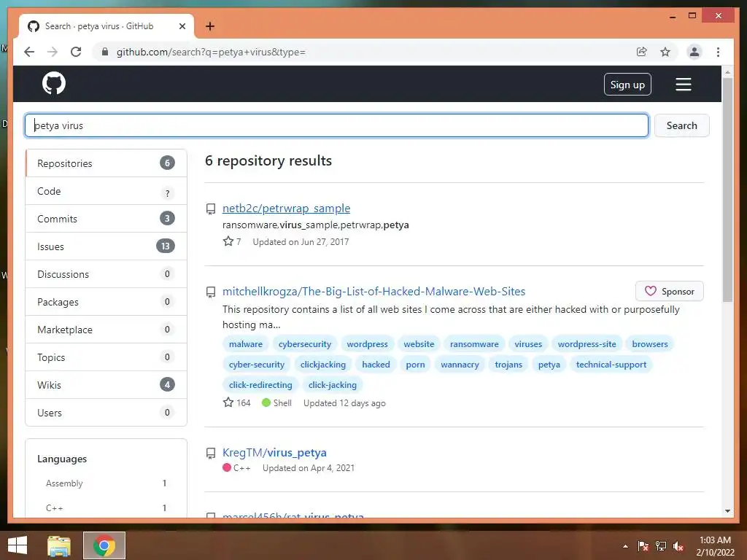747x560 pixels.
Task: Open File Explorer from taskbar
Action: 59,545
